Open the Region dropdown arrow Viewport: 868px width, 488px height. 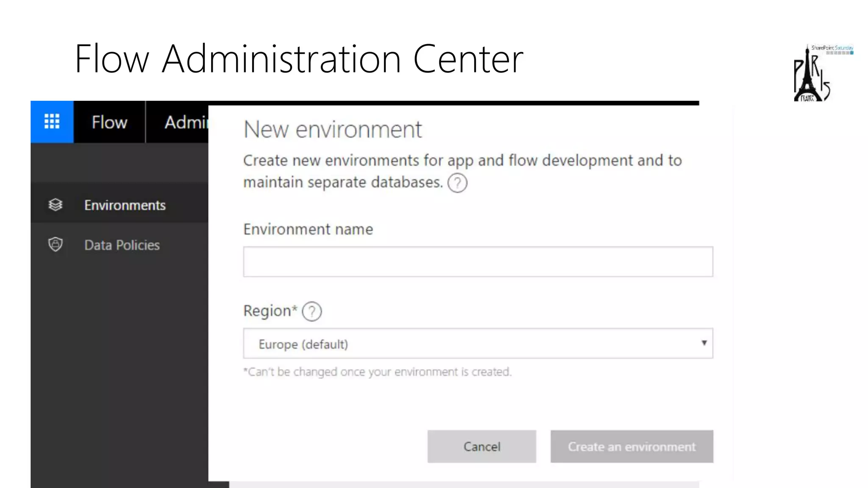[x=704, y=343]
